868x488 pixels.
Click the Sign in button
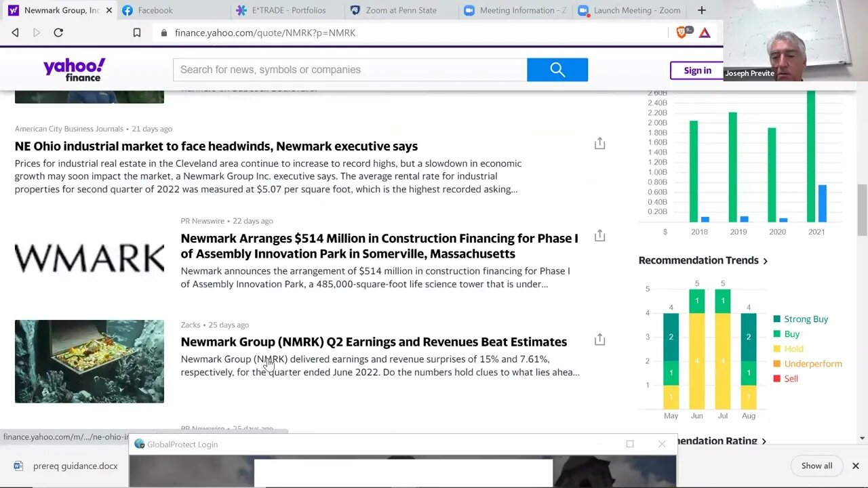point(697,70)
